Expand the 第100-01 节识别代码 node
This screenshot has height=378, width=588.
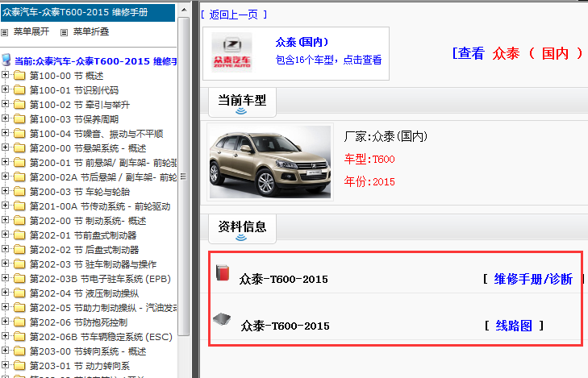pos(5,89)
